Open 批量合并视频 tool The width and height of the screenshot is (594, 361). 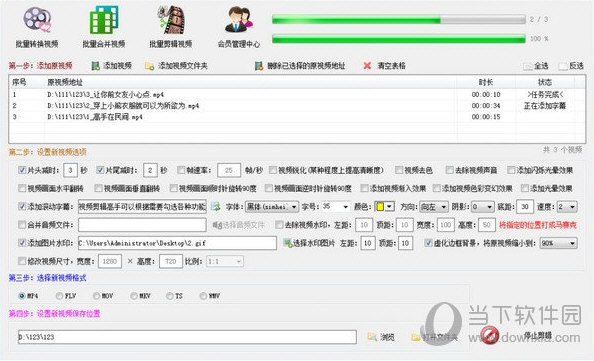[x=104, y=27]
